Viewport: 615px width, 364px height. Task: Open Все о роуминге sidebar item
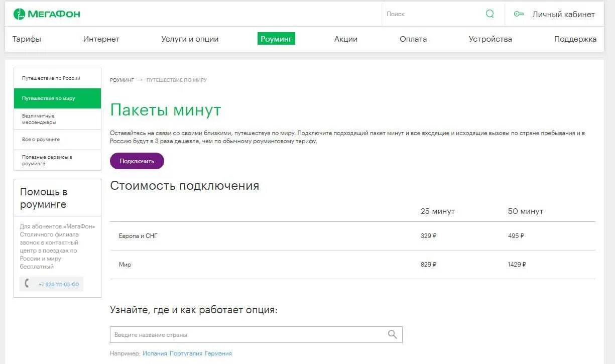(57, 140)
